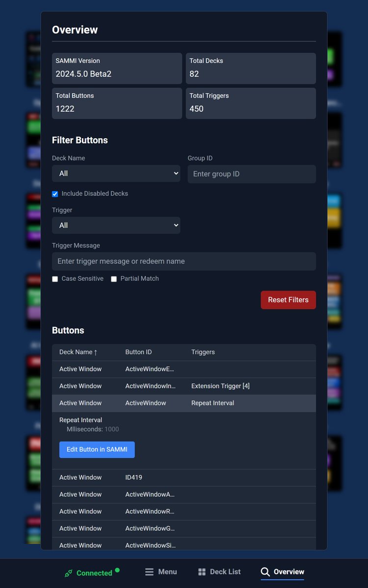Toggle Include Disabled Decks checkbox
Image resolution: width=368 pixels, height=588 pixels.
(x=55, y=194)
